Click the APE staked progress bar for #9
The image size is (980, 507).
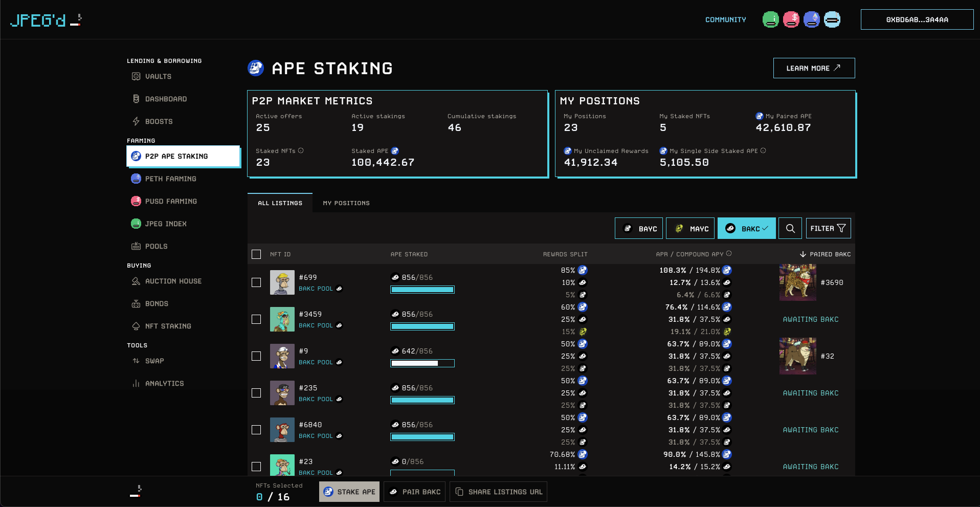(422, 363)
